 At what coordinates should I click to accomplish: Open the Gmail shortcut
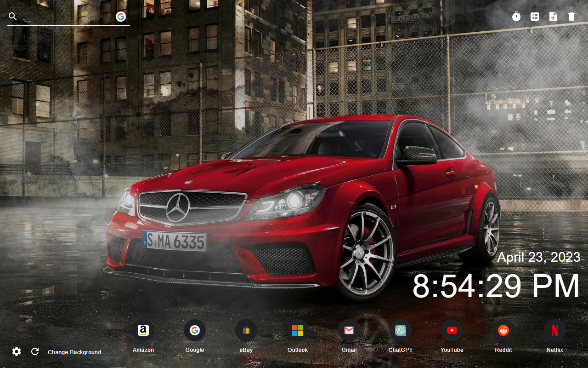pyautogui.click(x=349, y=330)
